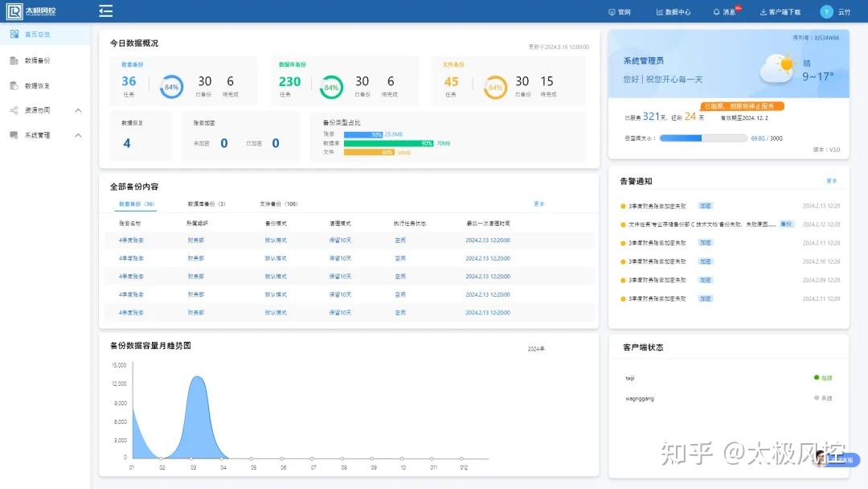Click the sunny weather icon
Screen dimensions: 868x489
[779, 68]
